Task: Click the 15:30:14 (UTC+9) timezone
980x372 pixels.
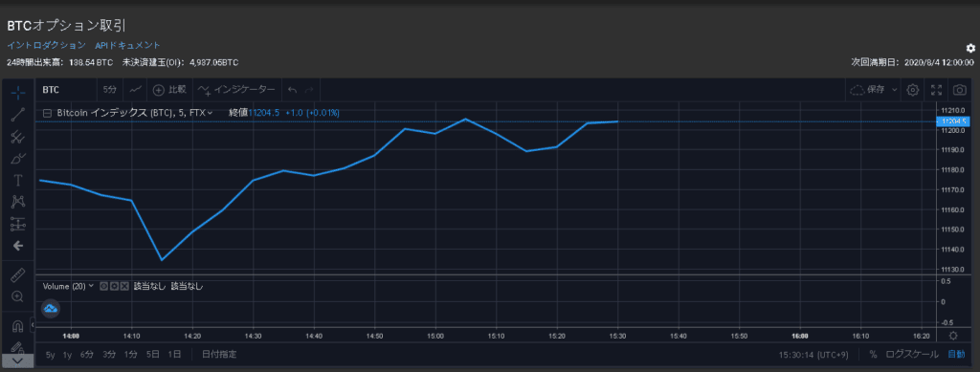Action: [813, 355]
